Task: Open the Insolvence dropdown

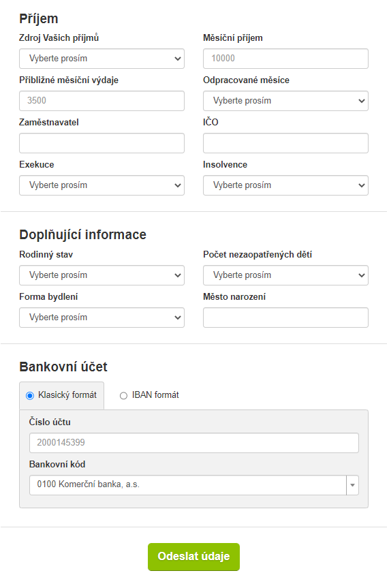Action: click(x=285, y=185)
